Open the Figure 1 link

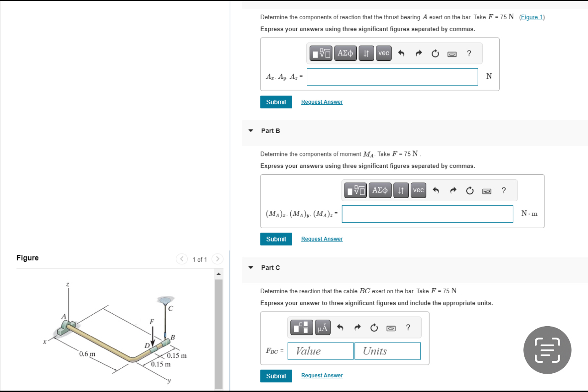[x=531, y=17]
